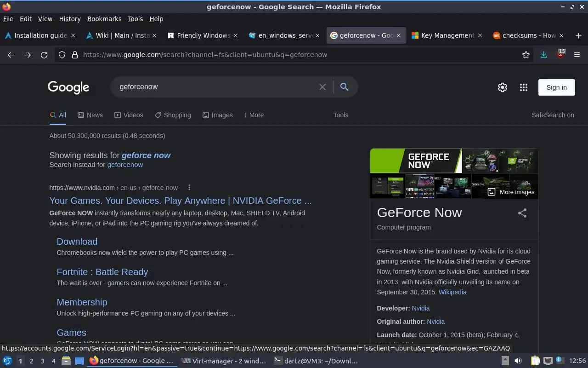Open Fortnite : Battle Ready sitelink
The width and height of the screenshot is (588, 368).
(102, 272)
